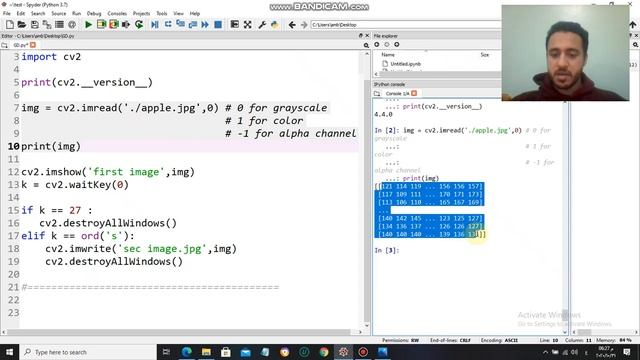The image size is (640, 360).
Task: Browse tabs icon in editor pane
Action: pos(4,45)
